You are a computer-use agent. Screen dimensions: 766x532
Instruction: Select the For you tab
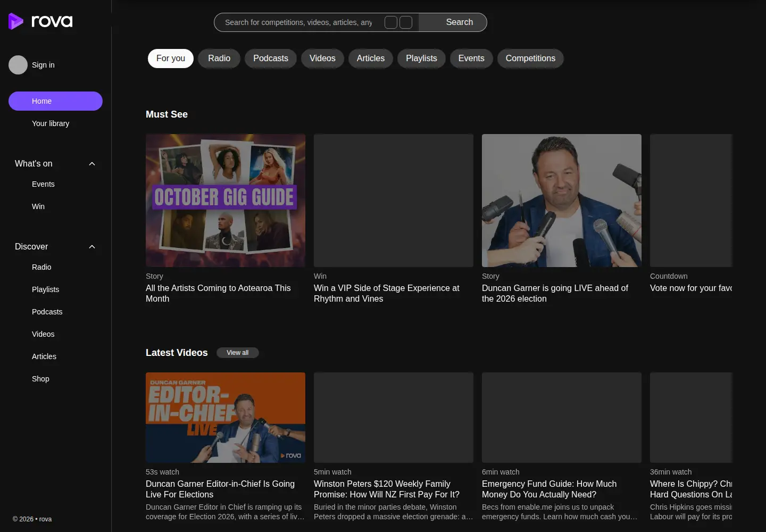[x=171, y=59]
